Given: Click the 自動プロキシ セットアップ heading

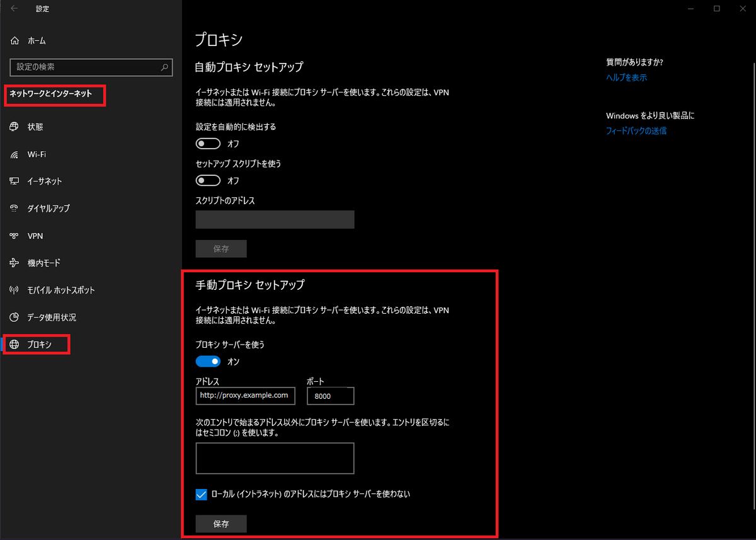Looking at the screenshot, I should point(249,67).
